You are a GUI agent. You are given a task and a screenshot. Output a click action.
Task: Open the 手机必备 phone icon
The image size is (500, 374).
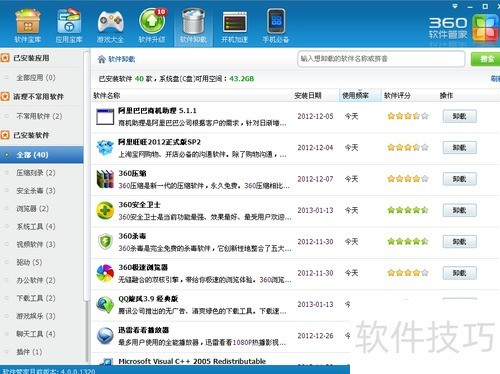(x=276, y=26)
